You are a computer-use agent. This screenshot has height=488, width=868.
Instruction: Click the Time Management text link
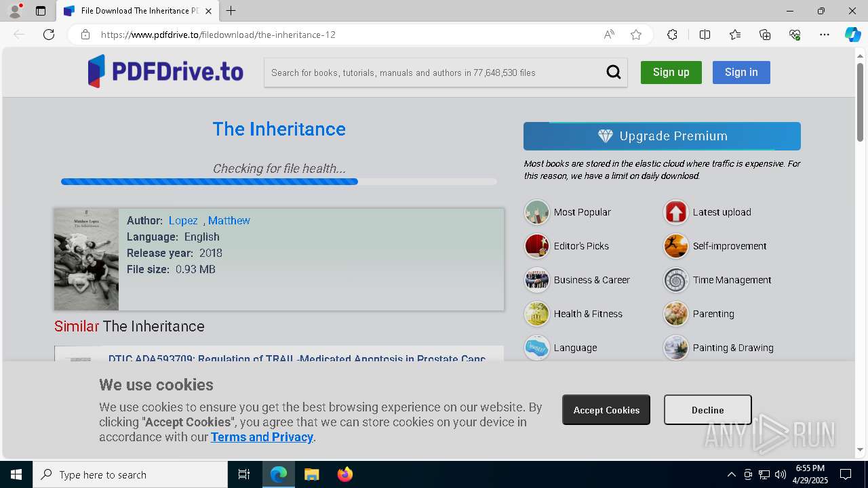tap(732, 280)
